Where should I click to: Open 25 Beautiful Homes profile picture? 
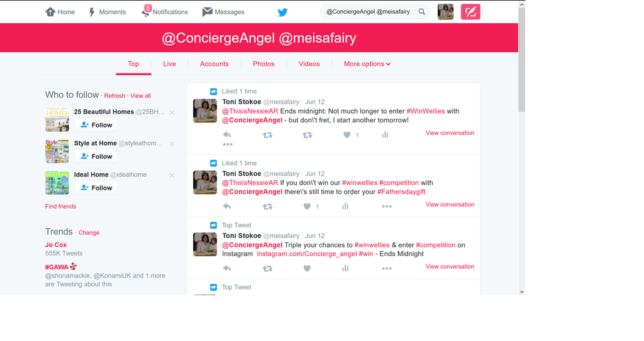tap(57, 120)
